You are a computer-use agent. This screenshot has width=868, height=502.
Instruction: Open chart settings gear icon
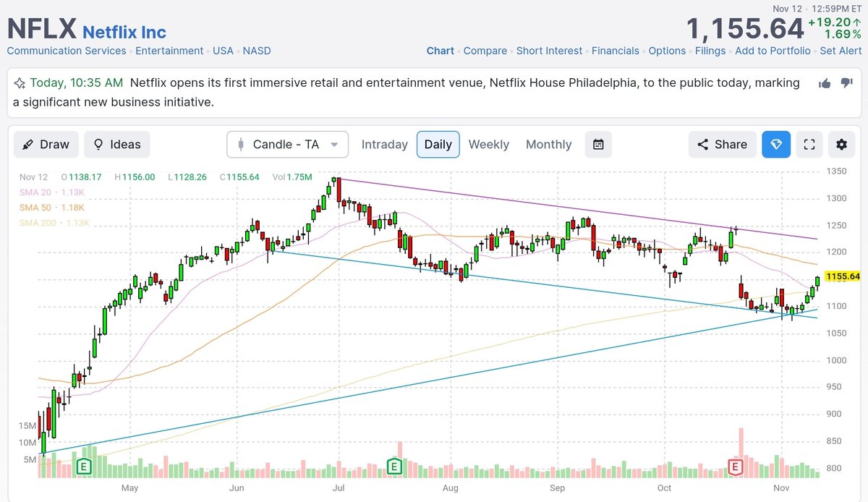(x=841, y=144)
